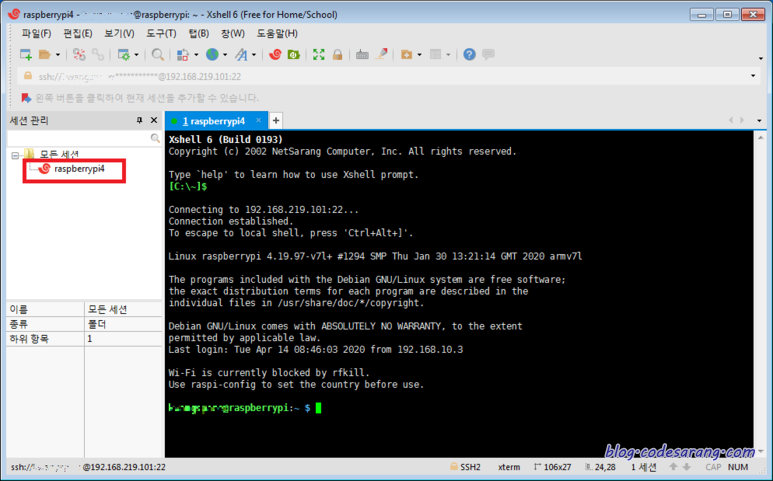Viewport: 773px width, 481px height.
Task: Open the 보기(V) menu
Action: pyautogui.click(x=119, y=34)
